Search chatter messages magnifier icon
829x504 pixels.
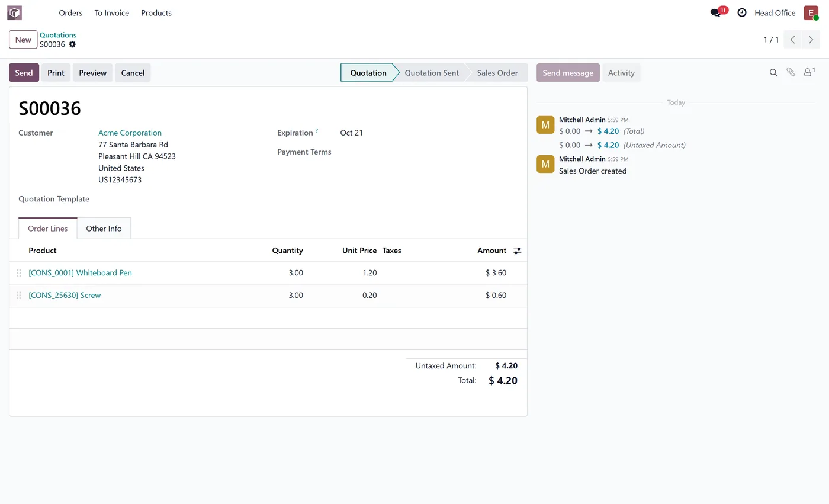pyautogui.click(x=773, y=72)
